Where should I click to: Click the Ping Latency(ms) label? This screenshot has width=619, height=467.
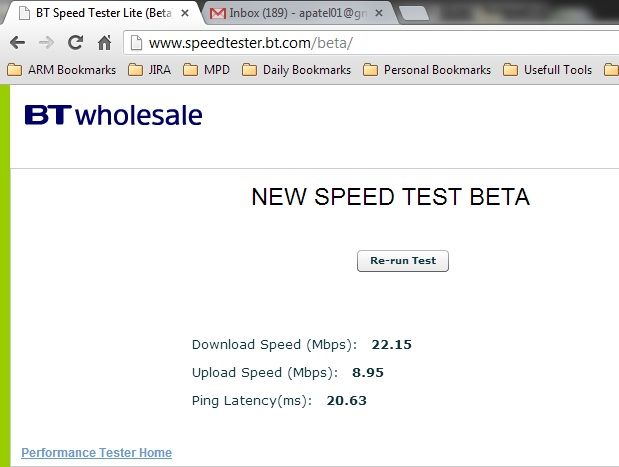[x=252, y=401]
